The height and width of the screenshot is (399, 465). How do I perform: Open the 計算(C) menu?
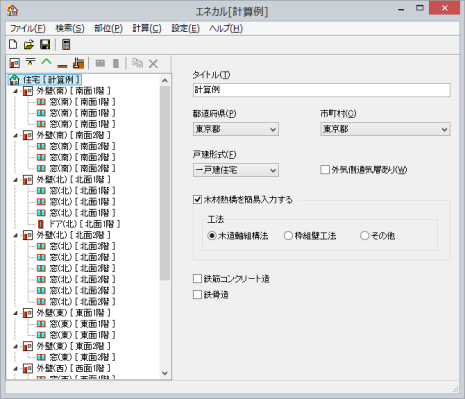pos(147,28)
